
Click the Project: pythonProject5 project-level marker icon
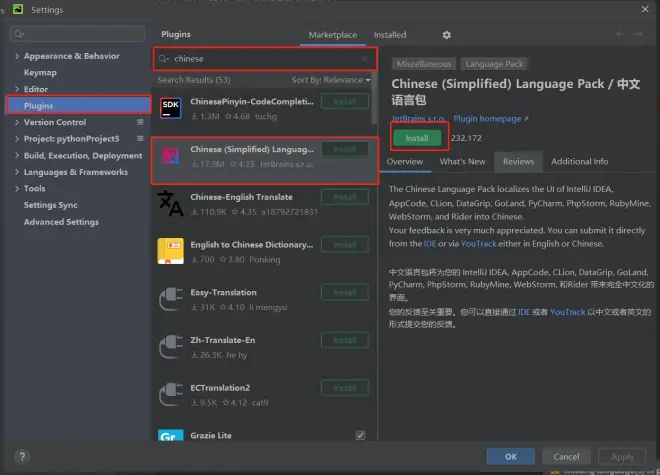pos(140,139)
